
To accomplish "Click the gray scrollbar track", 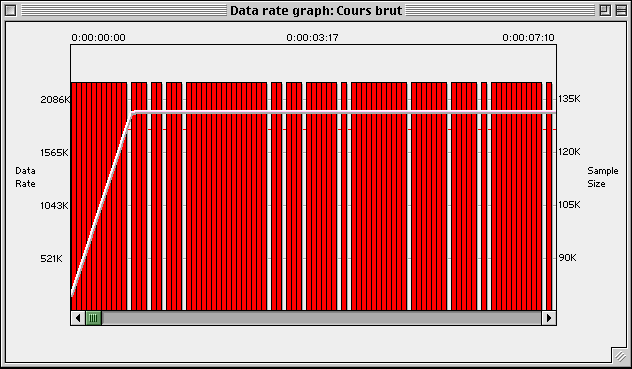I will click(321, 318).
